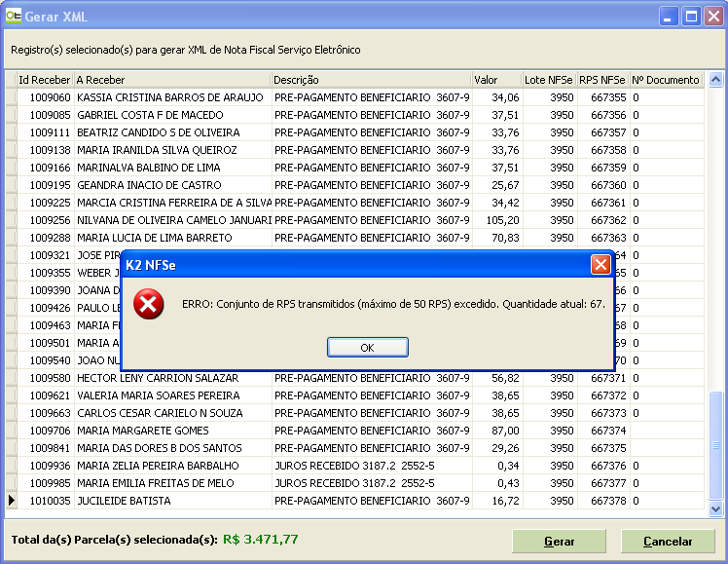Screen dimensions: 728x564
Task: Maximize the Gerar XML window
Action: (x=691, y=17)
